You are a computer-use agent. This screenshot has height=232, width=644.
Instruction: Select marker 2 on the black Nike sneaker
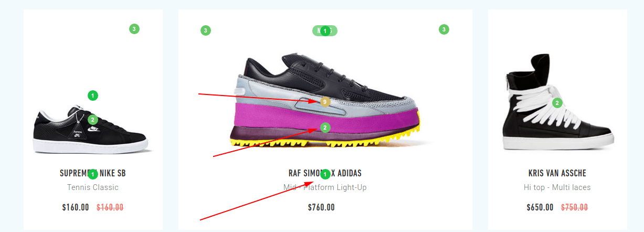point(93,120)
